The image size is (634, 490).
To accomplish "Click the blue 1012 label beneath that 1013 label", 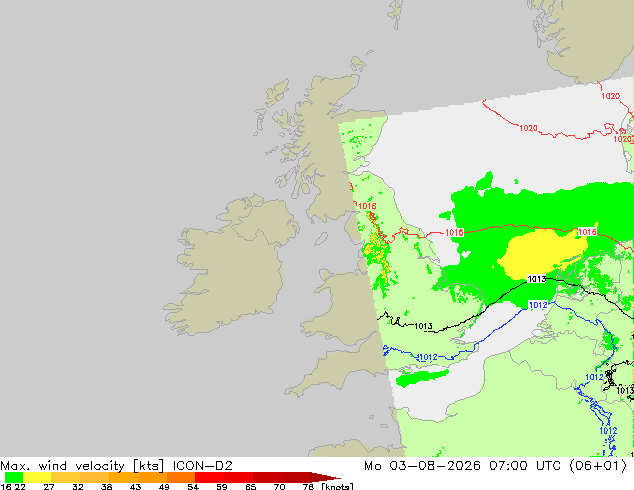I will coord(538,305).
